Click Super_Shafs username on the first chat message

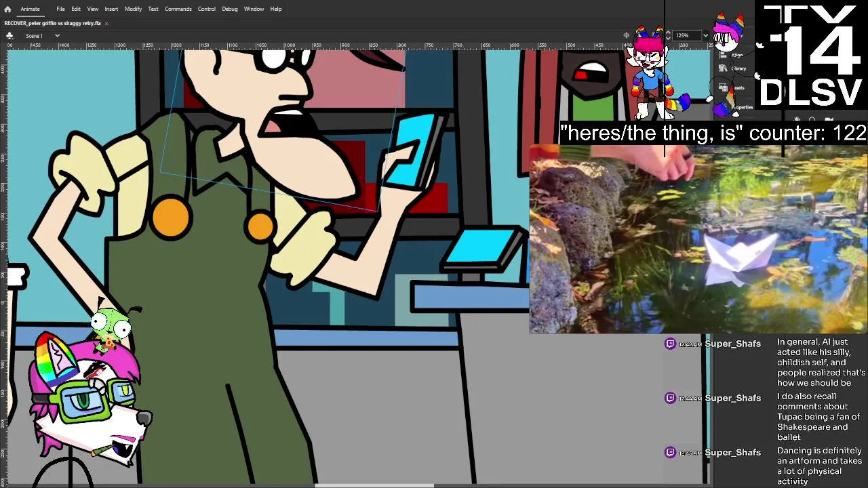click(x=732, y=344)
